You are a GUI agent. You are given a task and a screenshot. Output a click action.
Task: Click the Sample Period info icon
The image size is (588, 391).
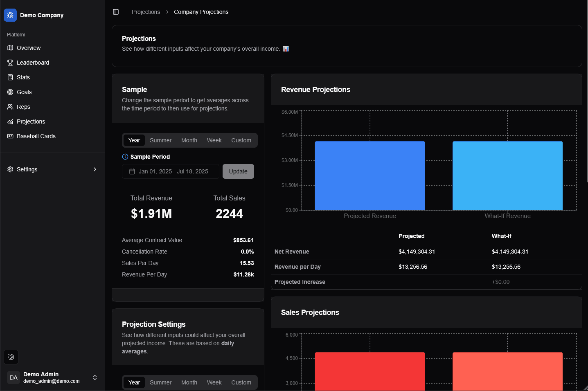click(x=125, y=157)
